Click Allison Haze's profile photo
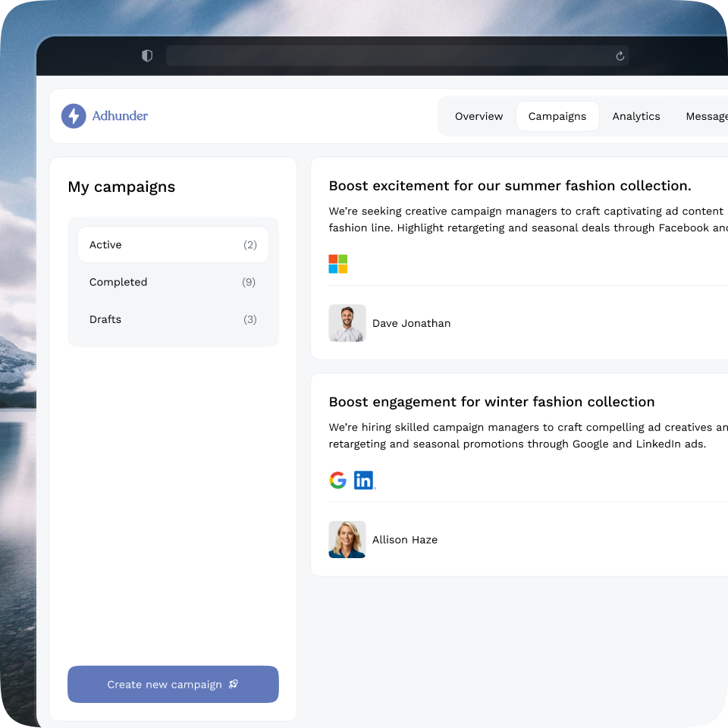The image size is (728, 728). [x=347, y=540]
